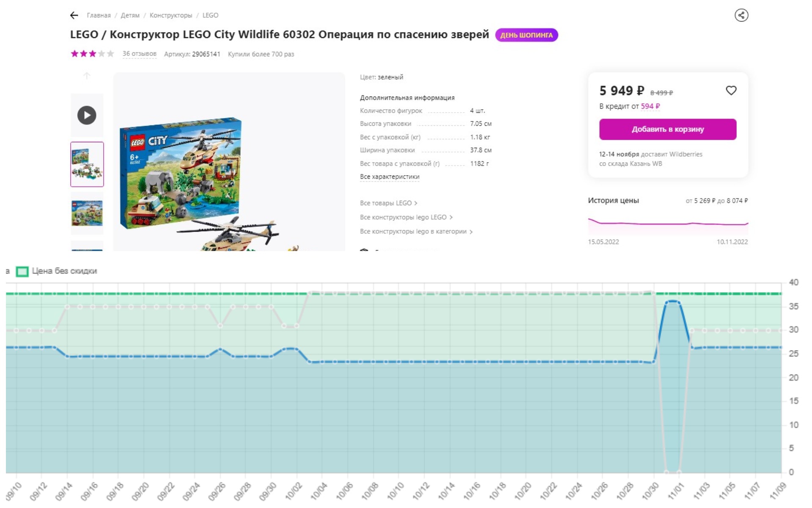Click the star rating icons

[92, 54]
